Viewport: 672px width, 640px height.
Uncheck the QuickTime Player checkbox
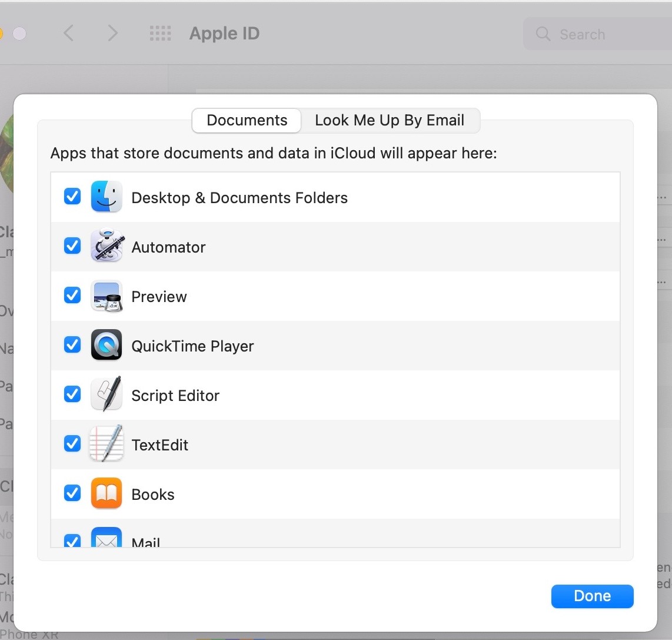(x=72, y=344)
